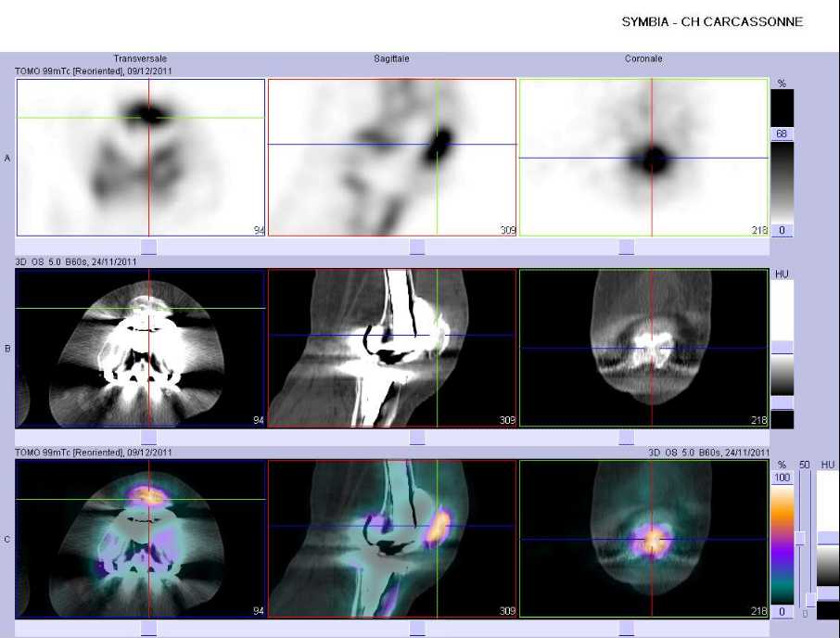Select the row A coronal SPECT image
The image size is (840, 638).
(x=644, y=158)
